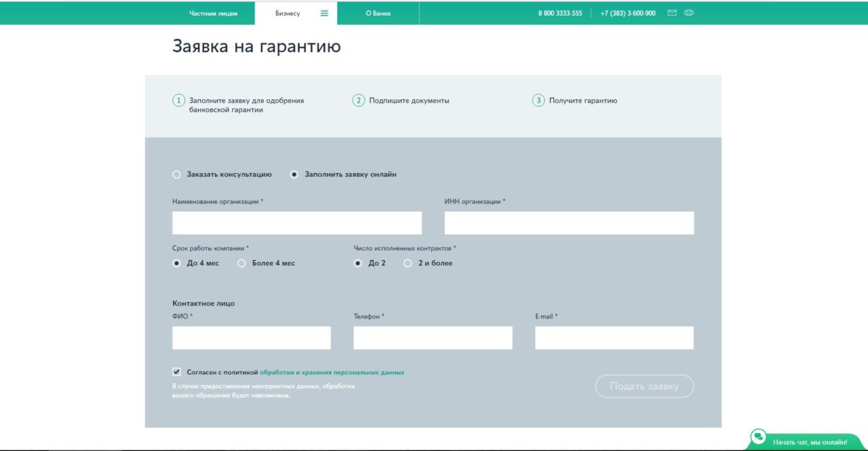Viewport: 868px width, 451px height.
Task: Click the Подать заявку button
Action: click(644, 387)
